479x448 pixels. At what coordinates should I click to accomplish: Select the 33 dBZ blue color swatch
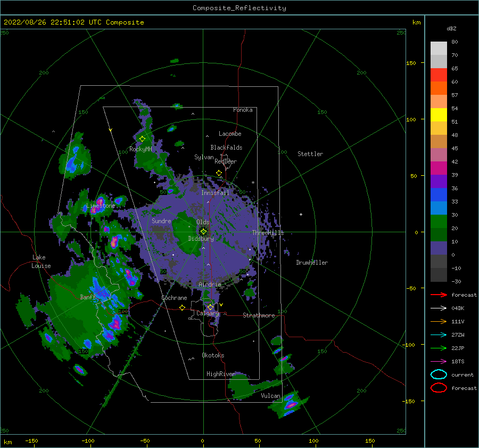439,195
